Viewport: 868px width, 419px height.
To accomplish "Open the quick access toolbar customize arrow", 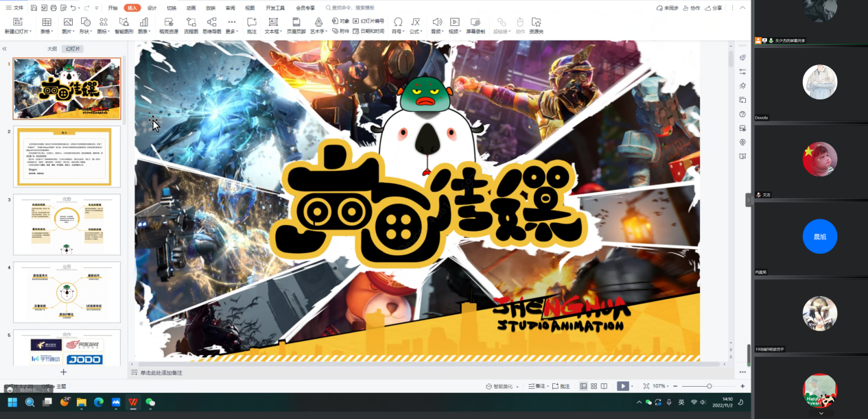I will (x=97, y=8).
